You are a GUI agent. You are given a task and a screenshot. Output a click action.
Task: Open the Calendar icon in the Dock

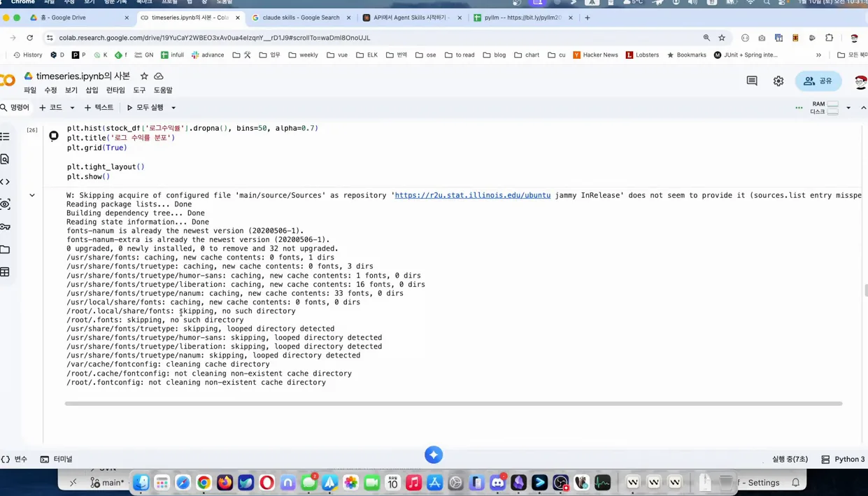pos(393,482)
